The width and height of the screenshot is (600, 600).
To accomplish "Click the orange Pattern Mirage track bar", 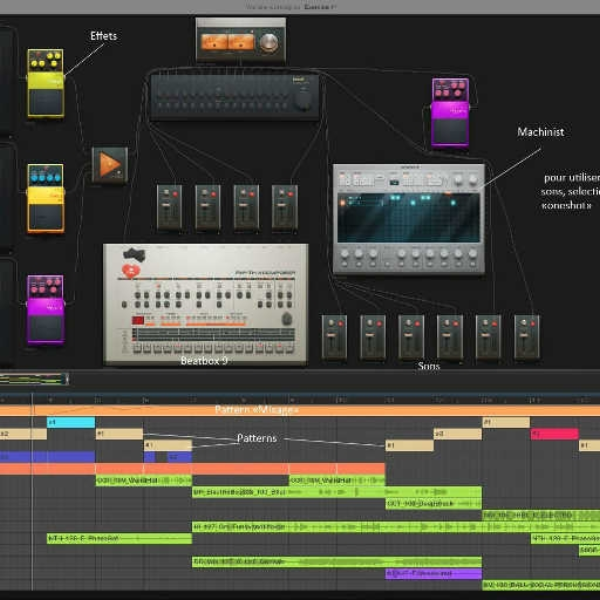I will 300,410.
